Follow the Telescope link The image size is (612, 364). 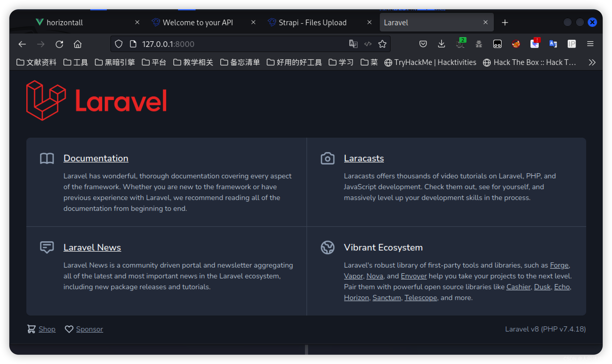pos(421,298)
